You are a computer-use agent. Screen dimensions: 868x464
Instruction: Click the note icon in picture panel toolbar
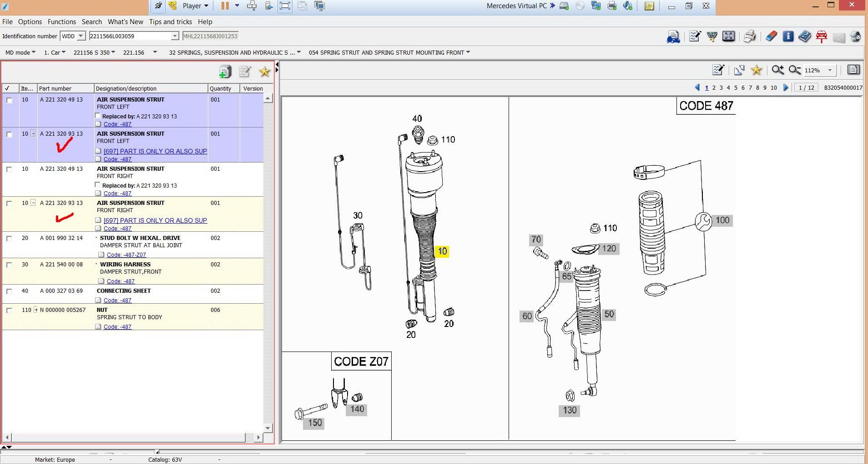point(718,70)
